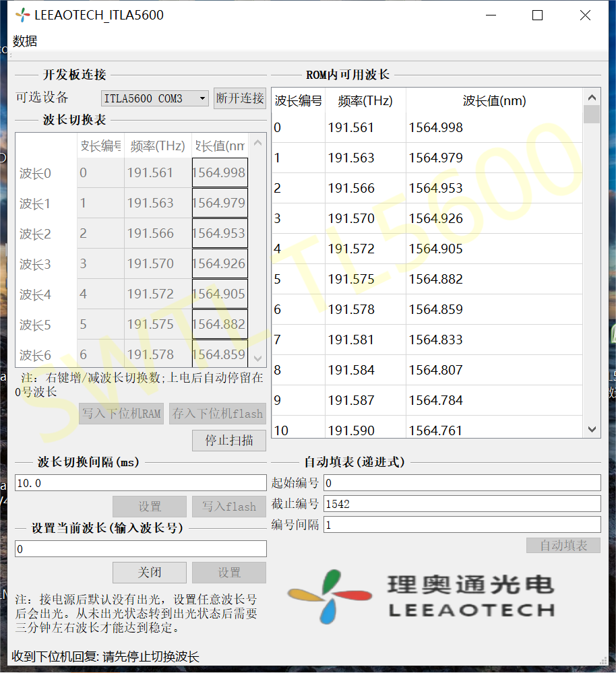The image size is (616, 673).
Task: Click the 关闭 button
Action: tap(150, 573)
